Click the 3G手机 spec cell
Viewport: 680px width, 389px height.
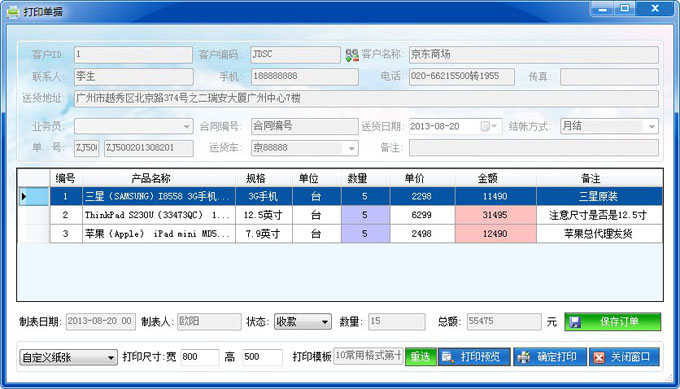pos(264,196)
